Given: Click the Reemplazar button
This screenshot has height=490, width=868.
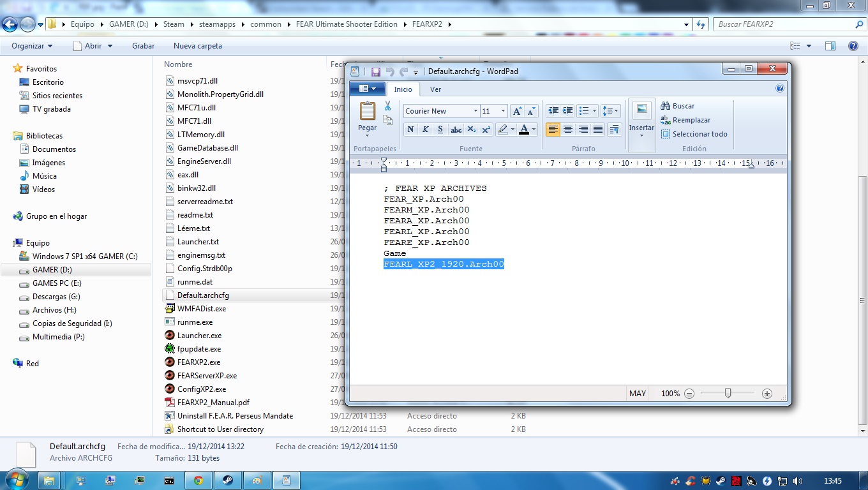Looking at the screenshot, I should pyautogui.click(x=685, y=120).
